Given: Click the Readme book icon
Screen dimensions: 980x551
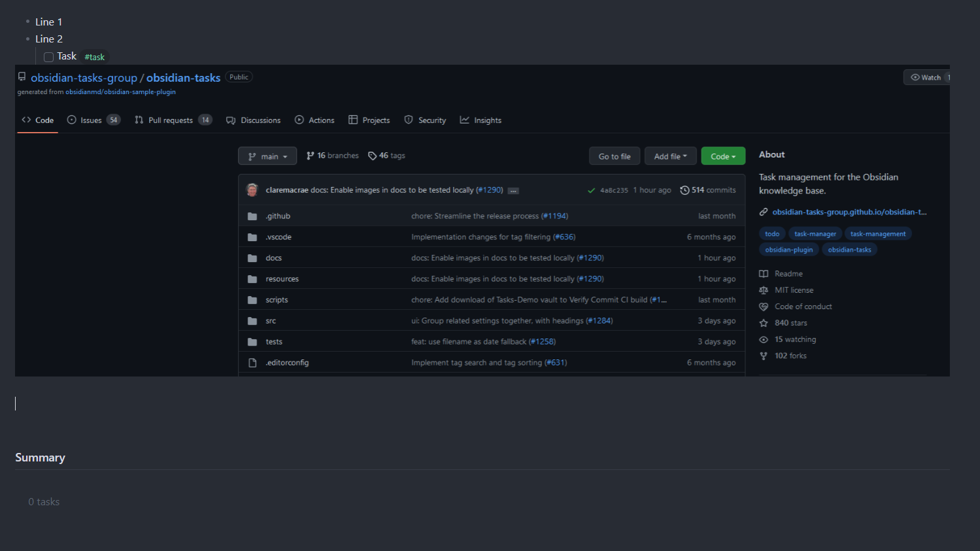Looking at the screenshot, I should pos(764,273).
